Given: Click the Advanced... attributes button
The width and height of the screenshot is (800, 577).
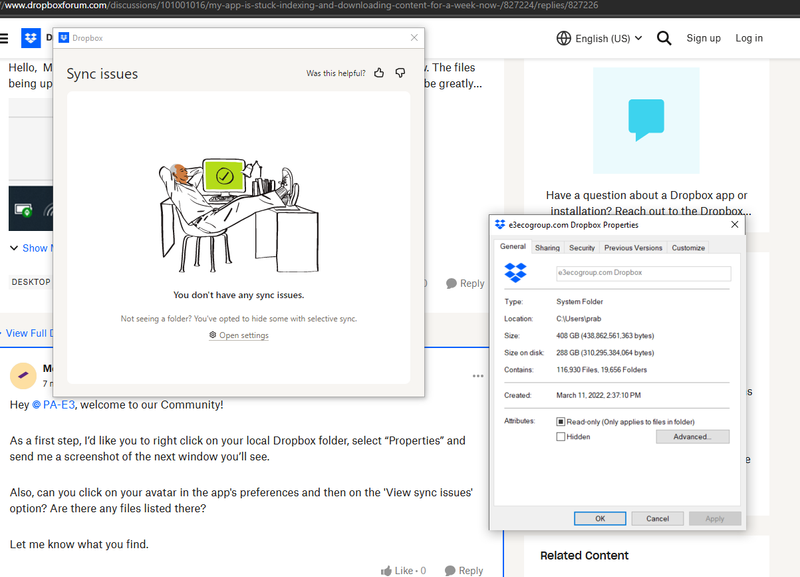Looking at the screenshot, I should coord(691,437).
